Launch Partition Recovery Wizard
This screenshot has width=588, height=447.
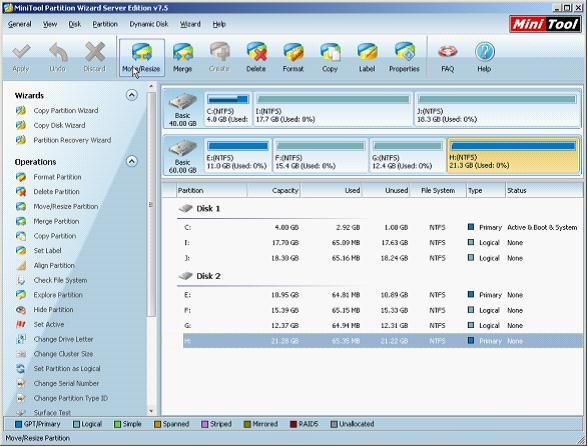tap(64, 140)
